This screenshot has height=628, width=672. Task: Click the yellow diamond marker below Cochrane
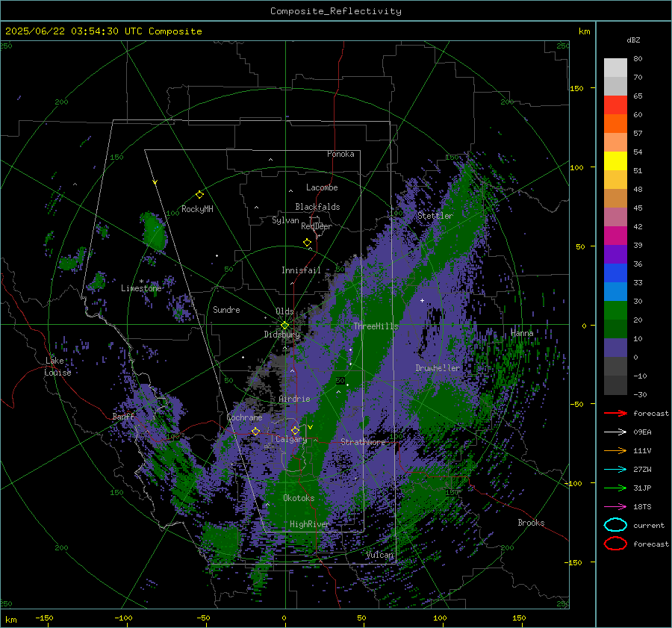(x=255, y=432)
